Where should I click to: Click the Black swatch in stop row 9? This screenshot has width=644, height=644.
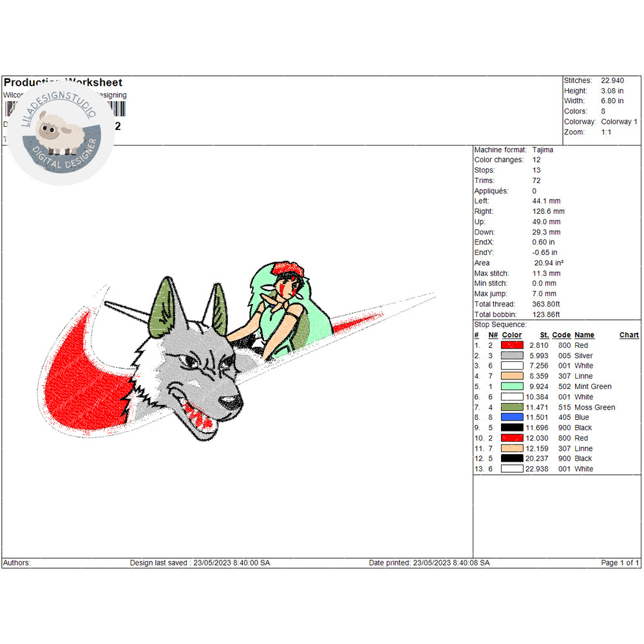click(x=512, y=428)
